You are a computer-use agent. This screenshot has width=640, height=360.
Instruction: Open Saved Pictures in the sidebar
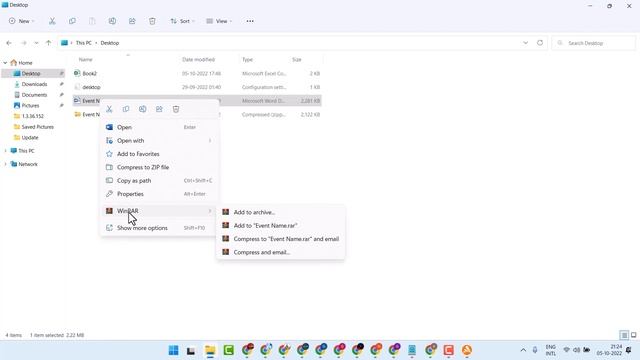pos(38,127)
